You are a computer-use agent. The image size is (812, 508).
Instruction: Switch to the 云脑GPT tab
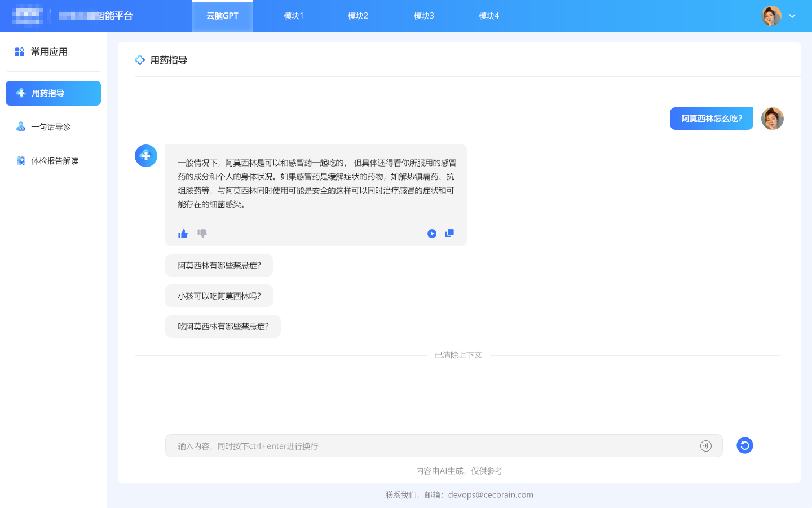pyautogui.click(x=222, y=16)
